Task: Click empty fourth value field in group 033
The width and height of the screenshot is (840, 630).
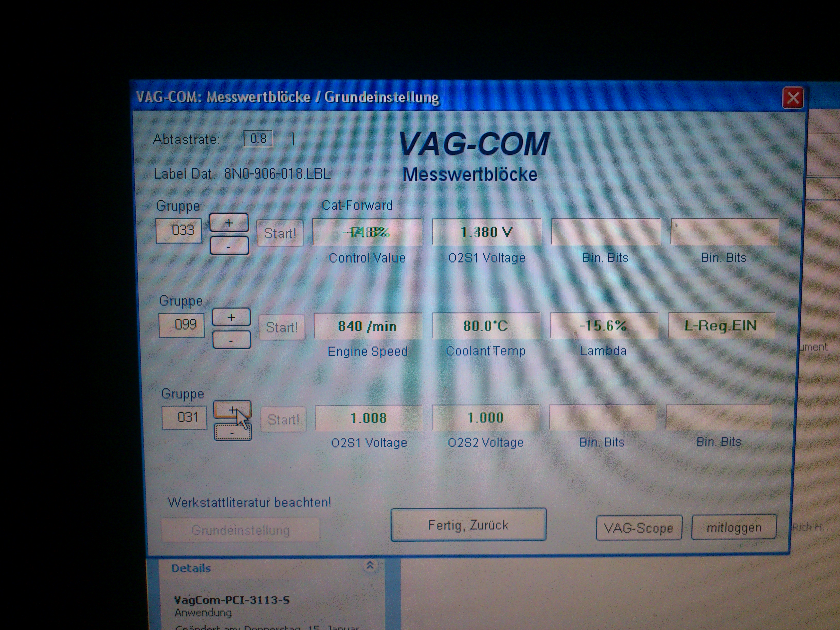Action: tap(724, 232)
